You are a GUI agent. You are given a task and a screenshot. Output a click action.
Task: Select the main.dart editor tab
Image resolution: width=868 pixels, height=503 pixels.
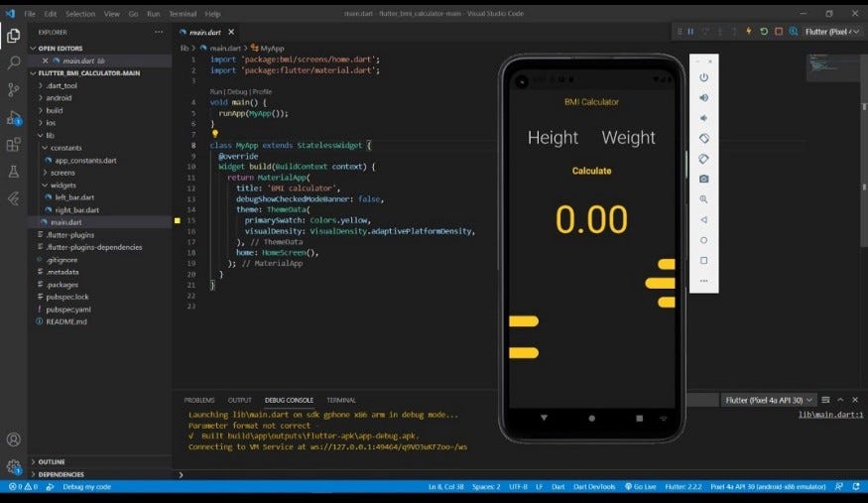pos(206,32)
